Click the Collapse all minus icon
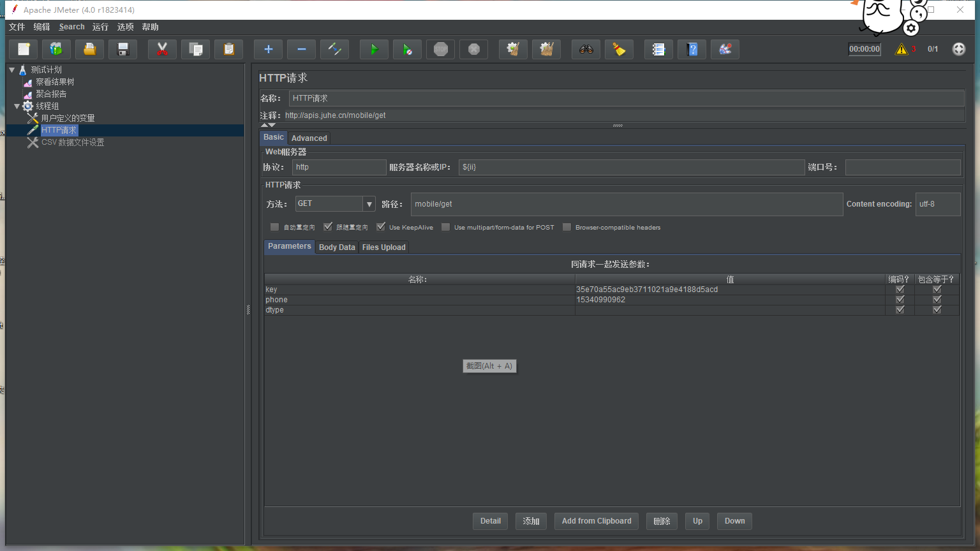980x551 pixels. [301, 49]
